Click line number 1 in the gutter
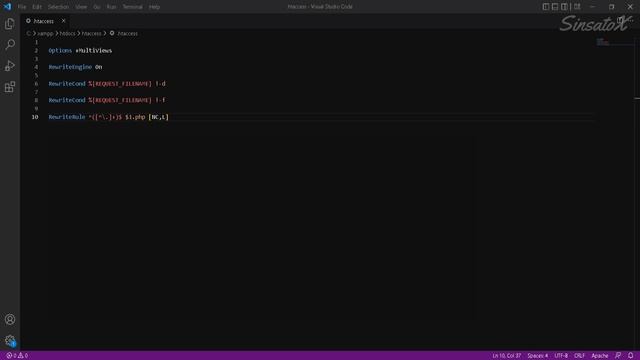Screen dimensions: 640x360 pos(36,42)
